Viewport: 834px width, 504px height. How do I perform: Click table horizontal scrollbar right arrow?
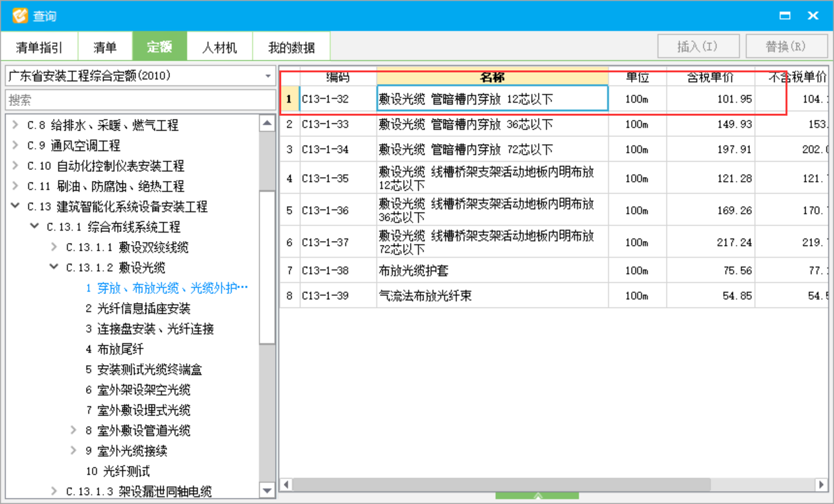(x=821, y=484)
